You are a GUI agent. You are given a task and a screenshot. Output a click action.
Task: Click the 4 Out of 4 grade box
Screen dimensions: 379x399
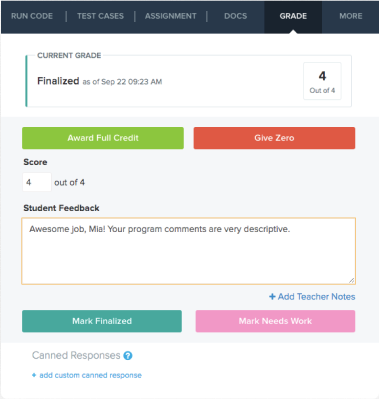tap(322, 81)
